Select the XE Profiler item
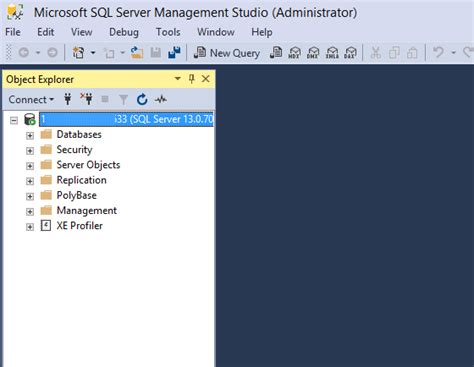Viewport: 474px width, 367px height. [x=79, y=226]
